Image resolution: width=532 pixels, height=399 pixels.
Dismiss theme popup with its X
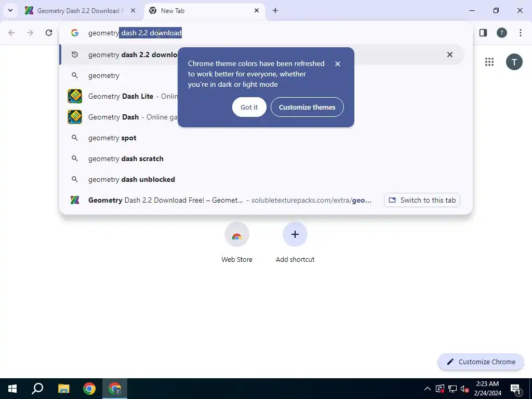[338, 64]
